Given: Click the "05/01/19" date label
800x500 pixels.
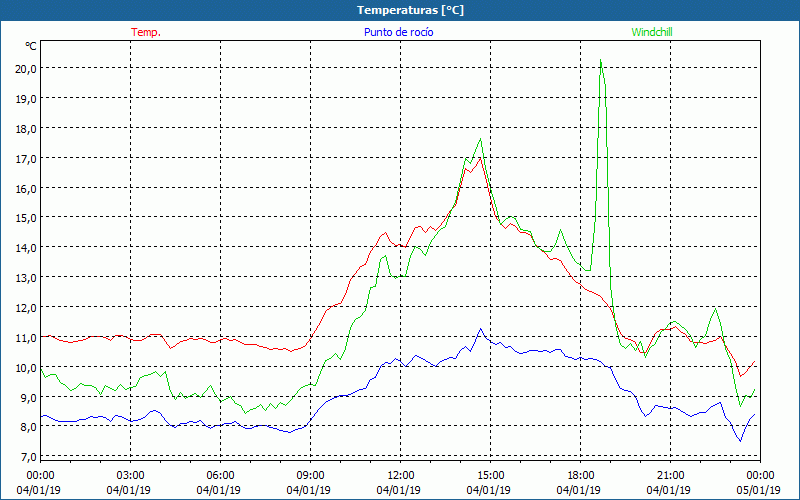Looking at the screenshot, I should tap(759, 490).
